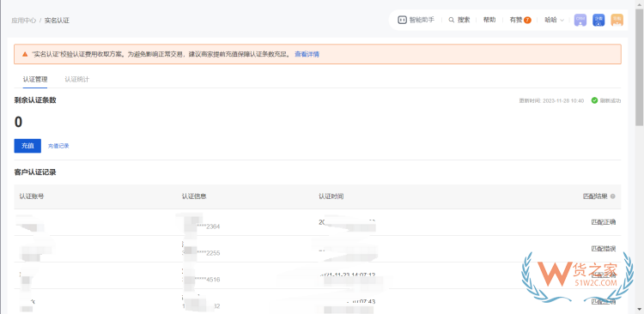Switch to the 认证管理 tab

[35, 79]
